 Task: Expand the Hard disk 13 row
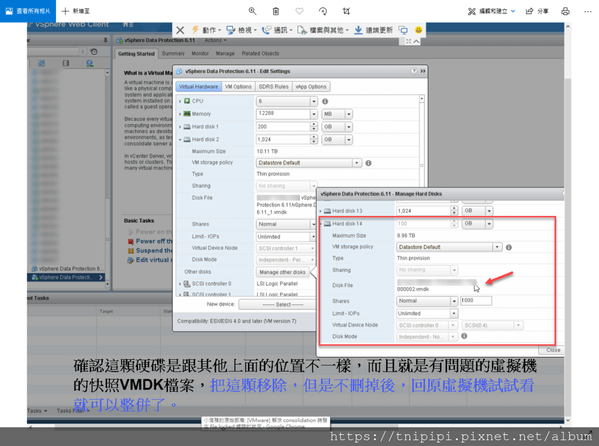pyautogui.click(x=321, y=211)
